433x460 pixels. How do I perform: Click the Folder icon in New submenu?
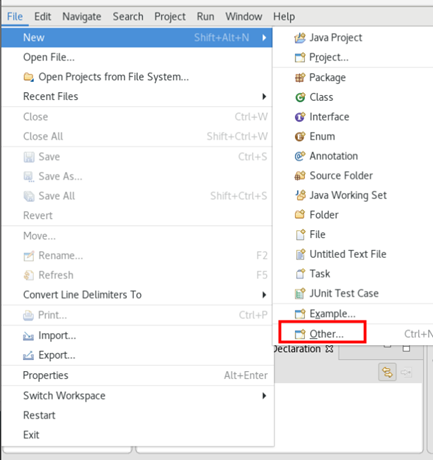(x=300, y=215)
